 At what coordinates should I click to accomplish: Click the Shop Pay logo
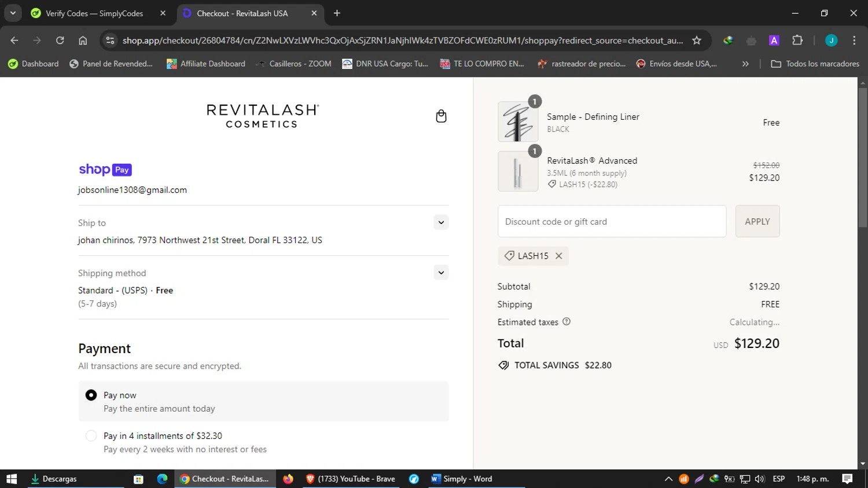(x=105, y=170)
